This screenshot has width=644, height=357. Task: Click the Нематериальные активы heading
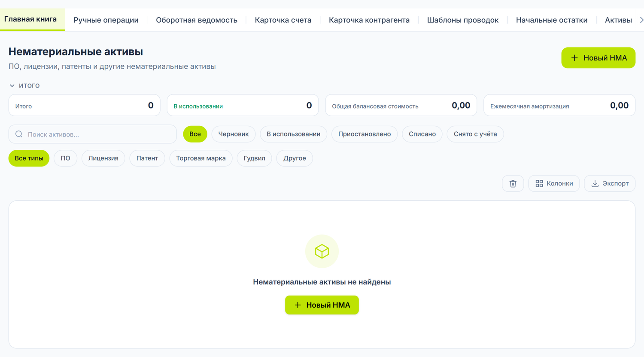point(76,51)
